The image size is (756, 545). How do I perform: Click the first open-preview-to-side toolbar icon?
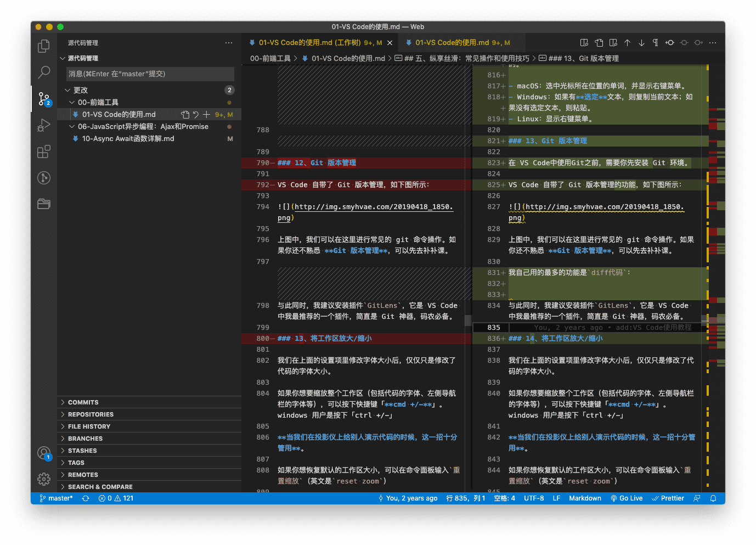point(584,43)
